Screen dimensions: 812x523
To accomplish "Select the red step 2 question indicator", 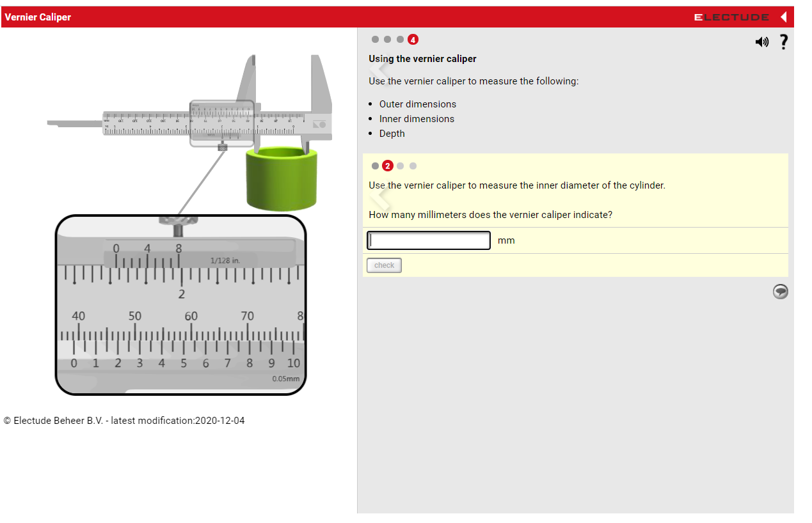I will tap(387, 165).
